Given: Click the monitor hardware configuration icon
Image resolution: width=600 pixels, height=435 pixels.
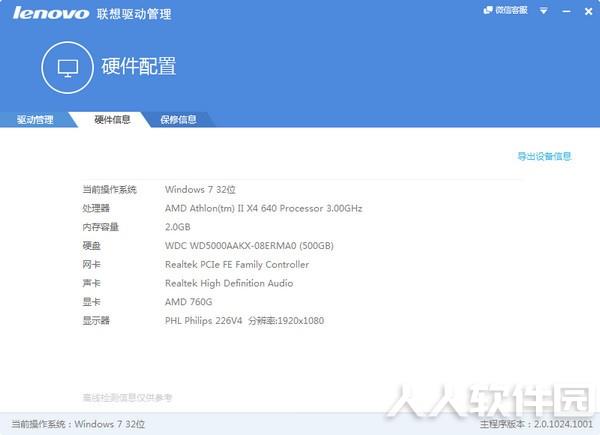Looking at the screenshot, I should [x=67, y=68].
